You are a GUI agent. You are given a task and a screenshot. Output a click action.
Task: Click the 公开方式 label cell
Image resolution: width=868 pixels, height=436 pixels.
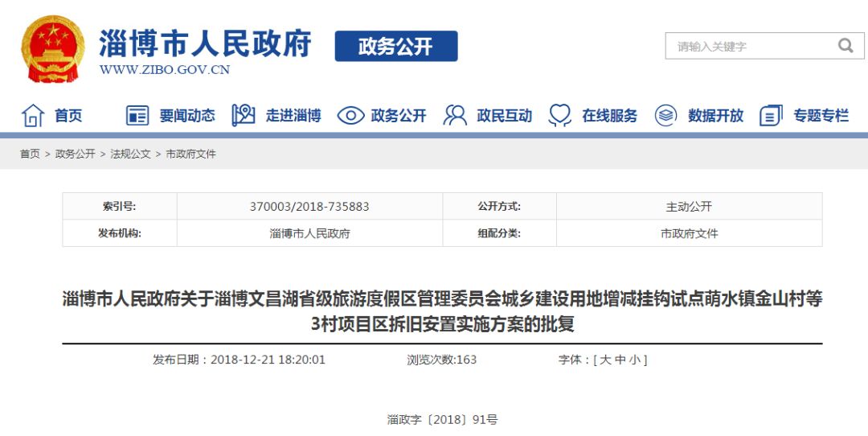499,207
